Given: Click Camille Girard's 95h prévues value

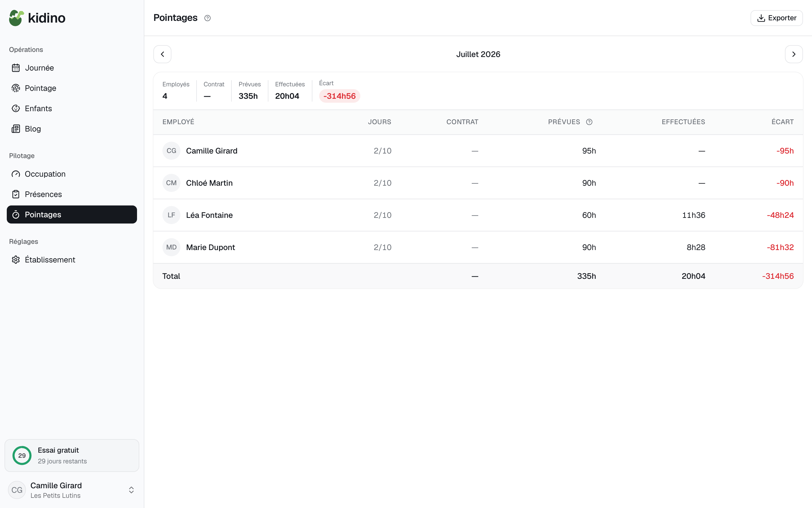Looking at the screenshot, I should [x=589, y=151].
